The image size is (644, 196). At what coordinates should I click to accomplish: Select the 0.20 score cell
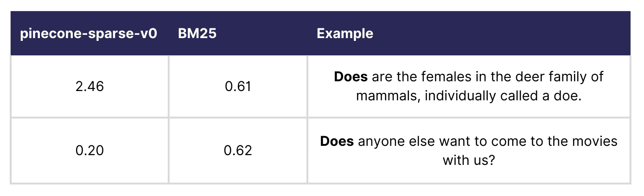click(89, 150)
